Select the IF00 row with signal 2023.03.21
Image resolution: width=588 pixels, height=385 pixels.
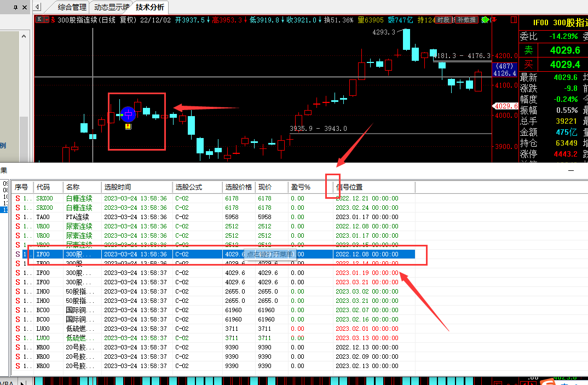click(x=214, y=282)
